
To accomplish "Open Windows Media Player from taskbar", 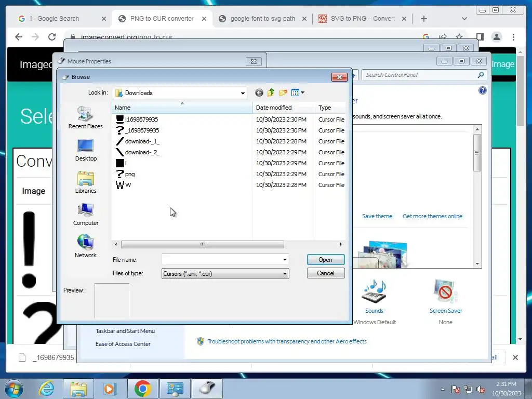I will 110,389.
